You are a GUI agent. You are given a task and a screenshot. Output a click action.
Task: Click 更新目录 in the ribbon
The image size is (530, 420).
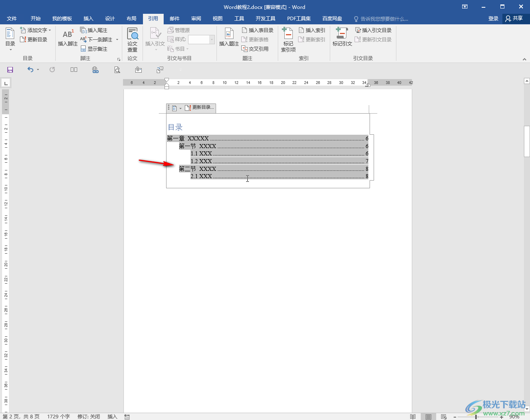point(34,39)
